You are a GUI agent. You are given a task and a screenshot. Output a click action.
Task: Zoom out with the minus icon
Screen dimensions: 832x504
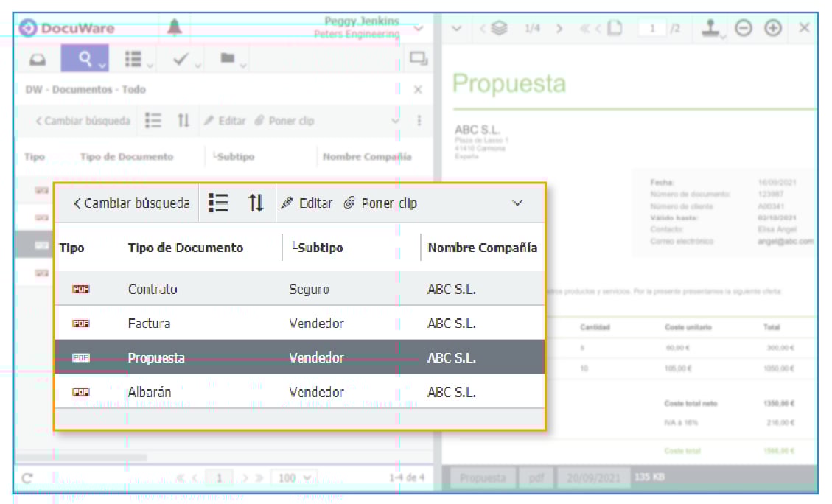coord(744,28)
